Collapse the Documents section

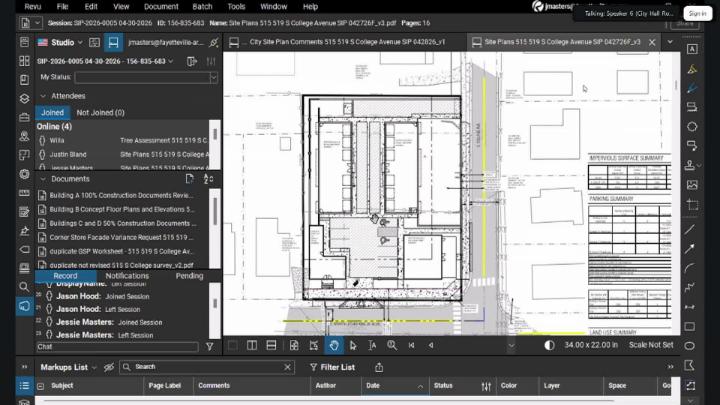click(x=43, y=179)
